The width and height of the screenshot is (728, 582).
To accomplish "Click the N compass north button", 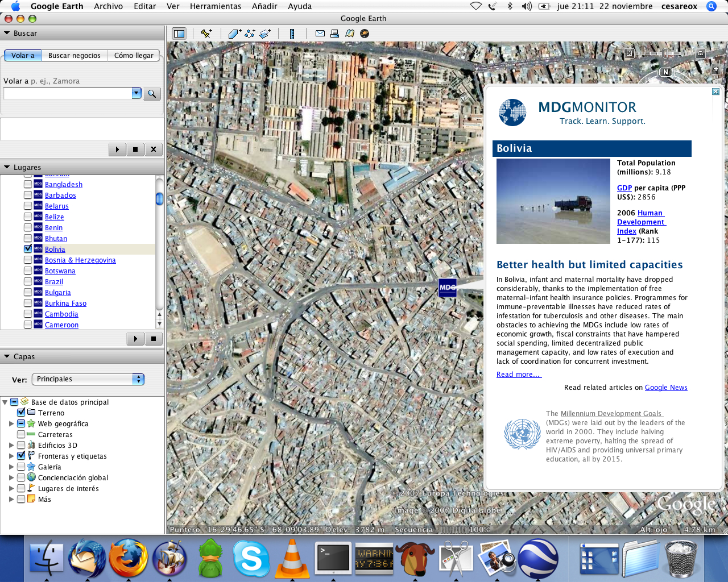I will point(665,72).
